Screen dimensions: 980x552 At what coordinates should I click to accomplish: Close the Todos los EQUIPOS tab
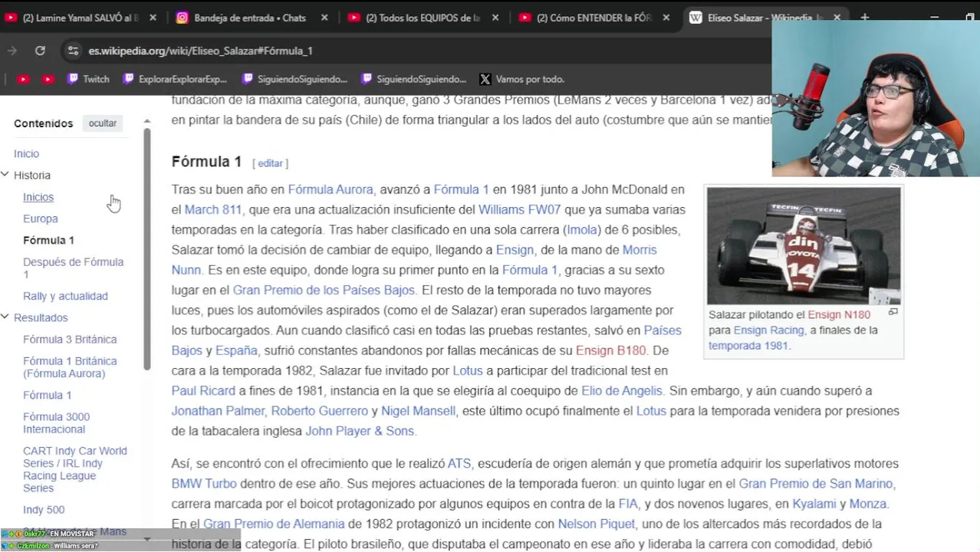(495, 18)
